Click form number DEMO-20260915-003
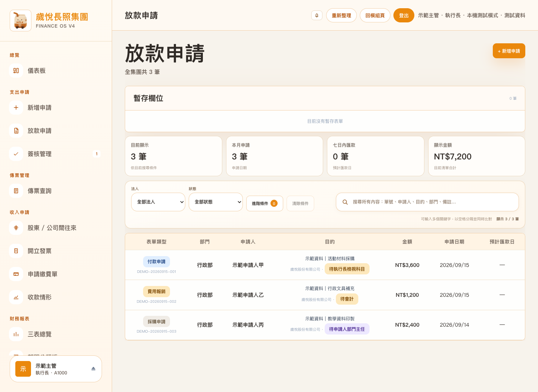This screenshot has height=392, width=538. [157, 332]
